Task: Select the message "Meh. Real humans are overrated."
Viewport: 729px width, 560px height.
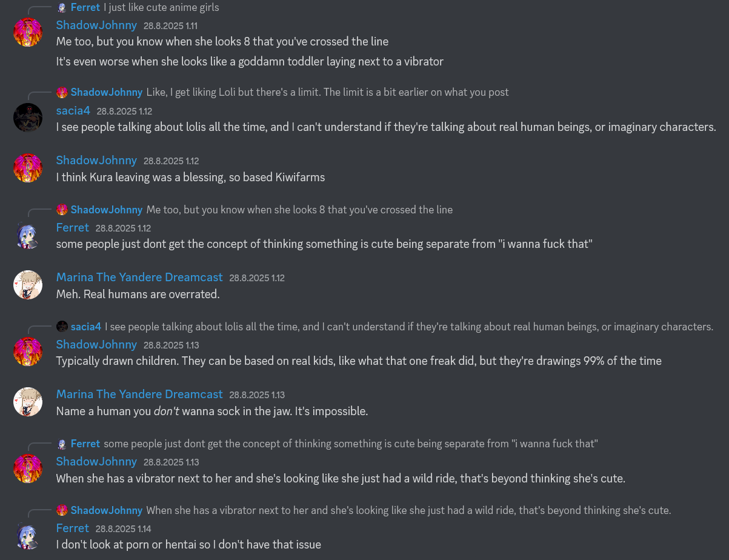Action: click(x=138, y=295)
